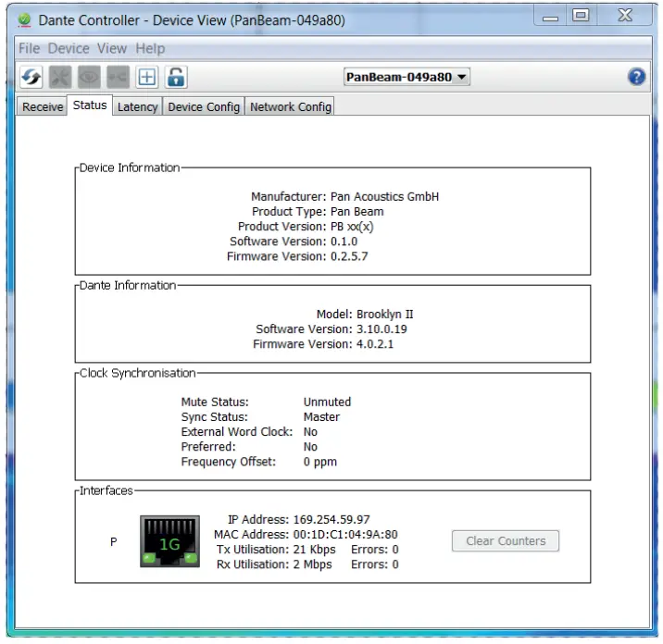Minimize the Dante Controller window
The height and width of the screenshot is (644, 663).
click(550, 17)
